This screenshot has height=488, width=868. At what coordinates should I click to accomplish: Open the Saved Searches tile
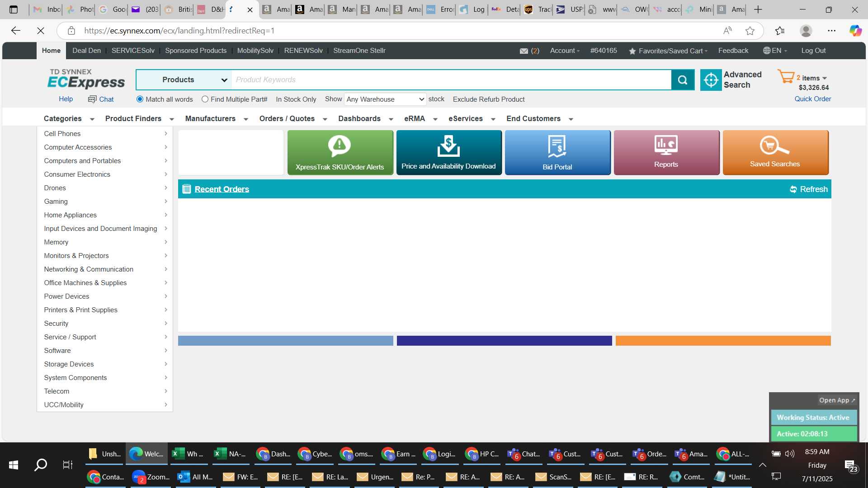tap(775, 152)
